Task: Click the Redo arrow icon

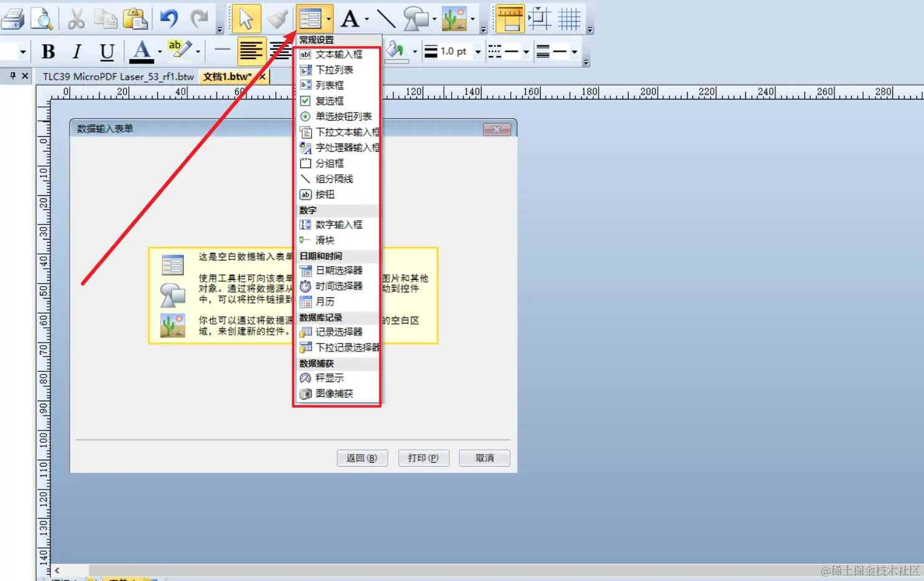Action: 199,19
